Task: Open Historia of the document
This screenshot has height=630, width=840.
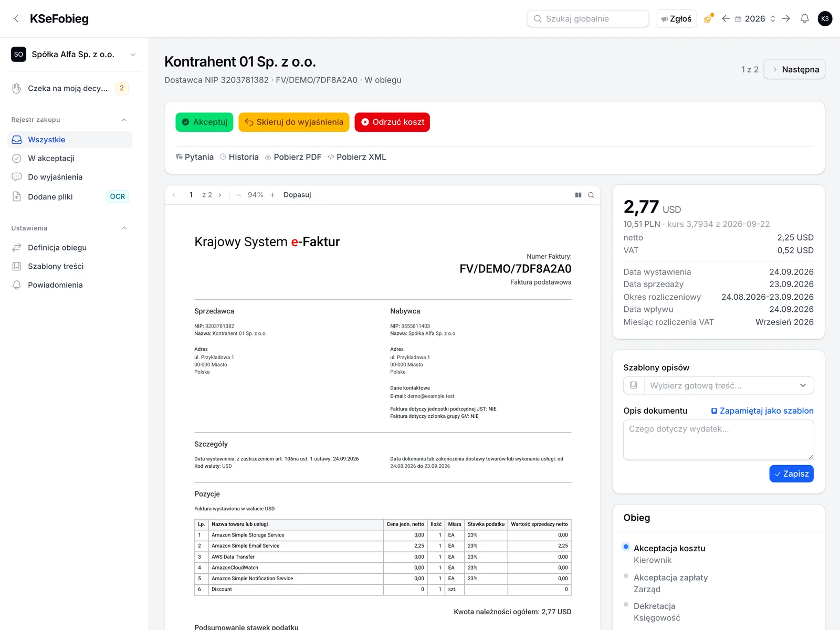Action: [239, 157]
